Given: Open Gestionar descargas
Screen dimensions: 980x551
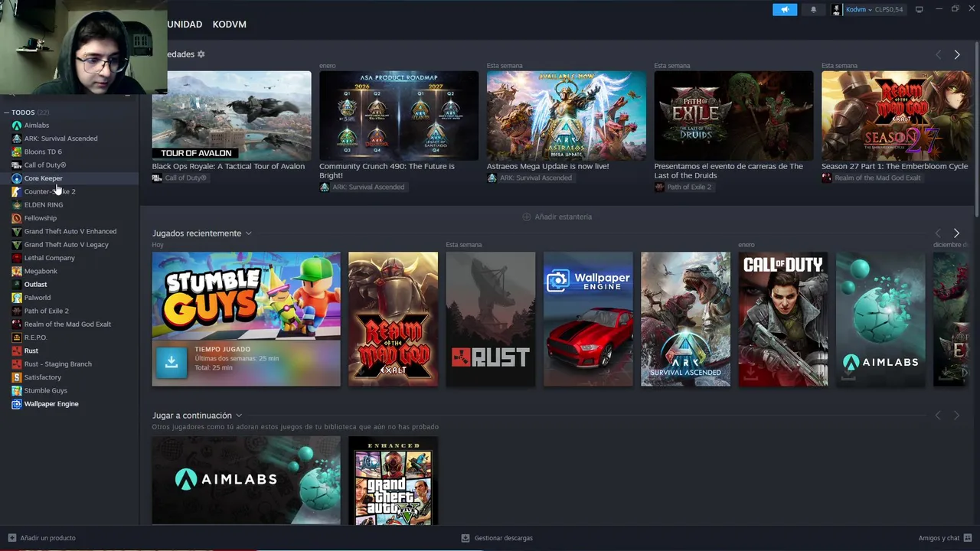Looking at the screenshot, I should [x=497, y=538].
